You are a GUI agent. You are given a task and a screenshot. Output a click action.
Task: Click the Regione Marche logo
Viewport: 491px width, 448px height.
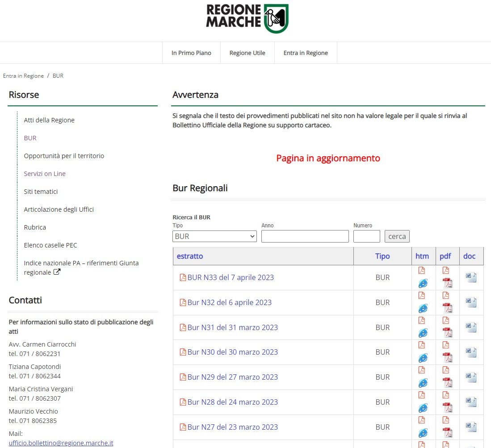pos(248,18)
